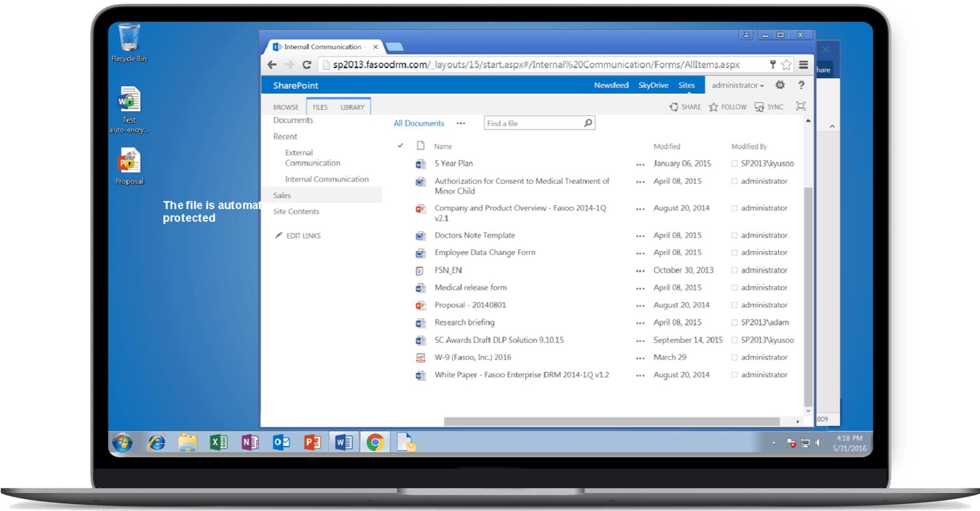Viewport: 980px width, 511px height.
Task: Click the browser back arrow
Action: [272, 64]
